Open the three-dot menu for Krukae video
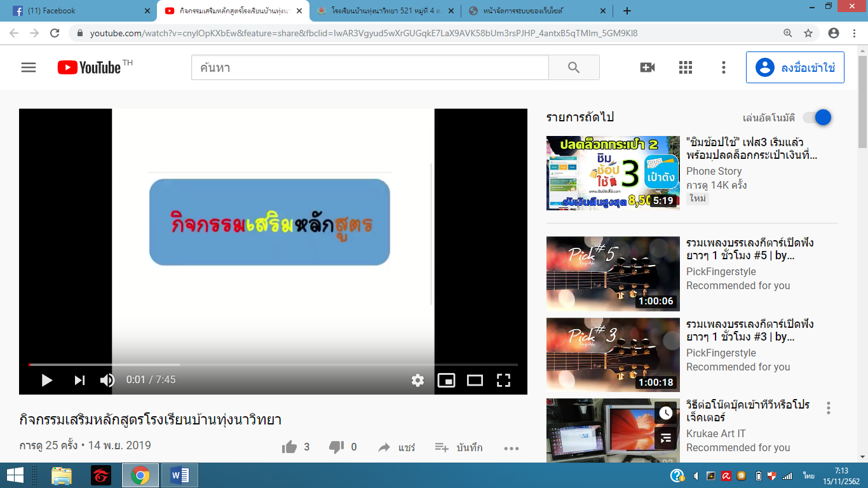 click(828, 408)
